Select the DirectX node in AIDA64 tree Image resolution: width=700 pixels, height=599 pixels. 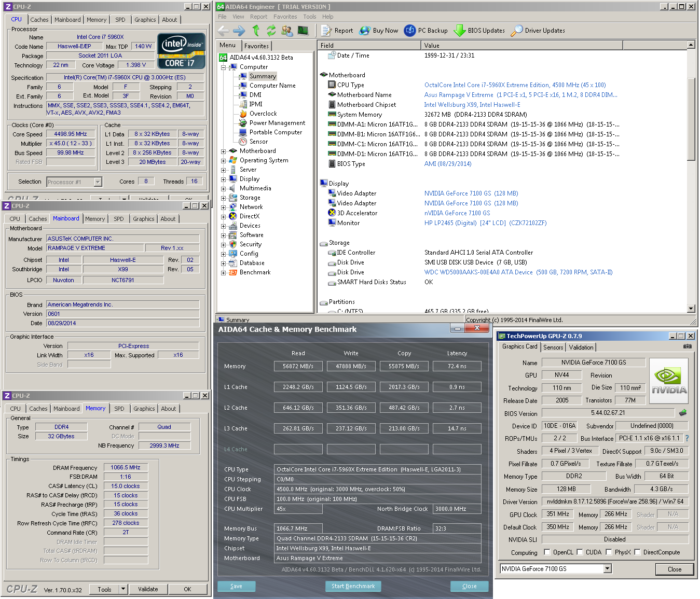click(249, 216)
